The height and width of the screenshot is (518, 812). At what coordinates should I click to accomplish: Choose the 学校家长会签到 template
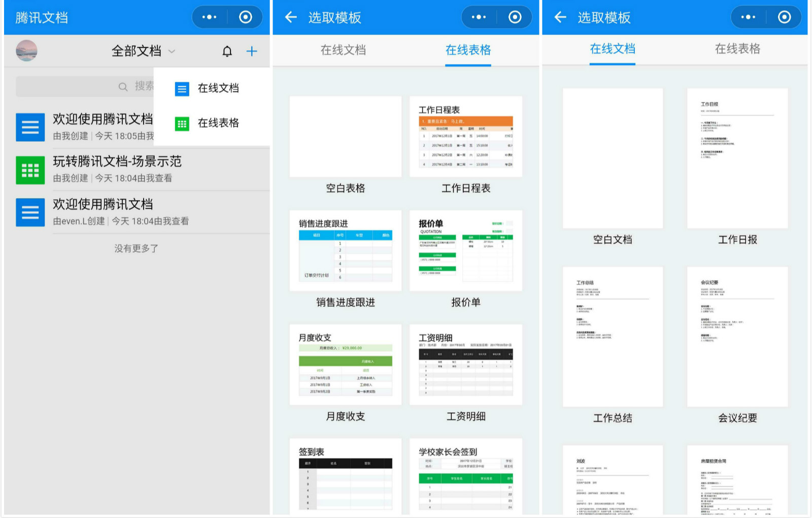point(466,476)
